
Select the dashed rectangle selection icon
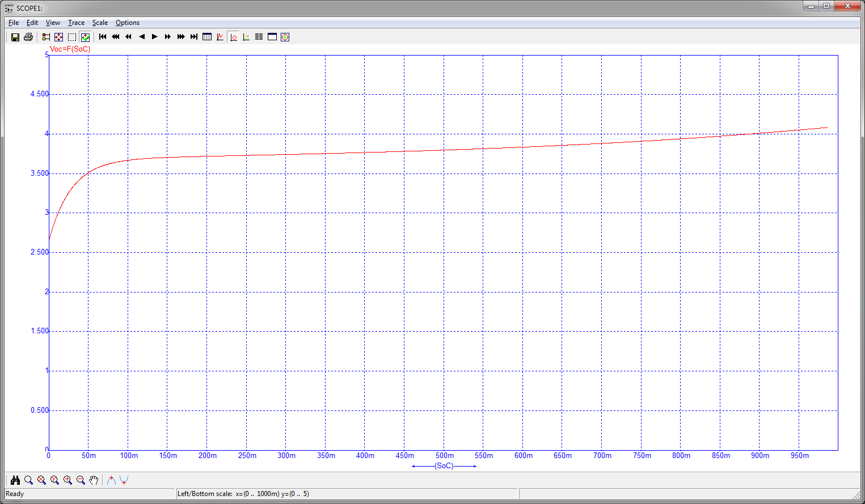(72, 37)
